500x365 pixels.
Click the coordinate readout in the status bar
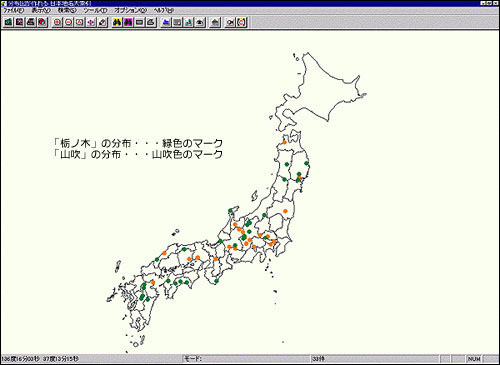40,359
